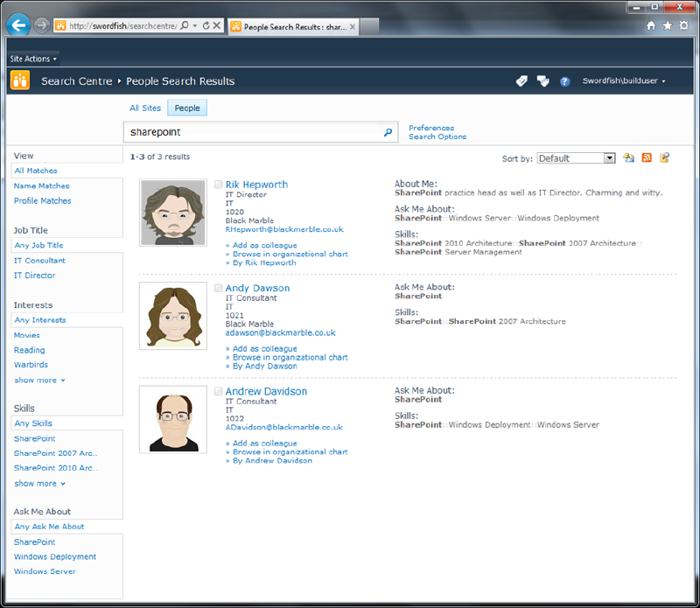Click the search magnifier in the sharepoint box
The height and width of the screenshot is (608, 700).
[x=388, y=132]
